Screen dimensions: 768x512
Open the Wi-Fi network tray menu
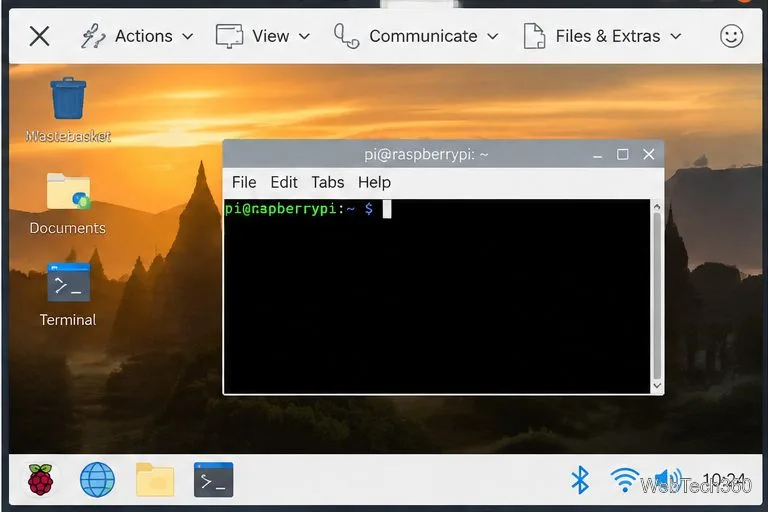pyautogui.click(x=624, y=480)
